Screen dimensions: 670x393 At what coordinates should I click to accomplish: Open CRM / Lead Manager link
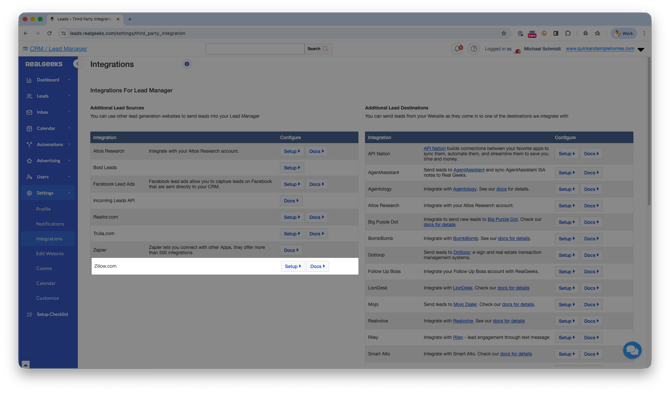pos(58,49)
